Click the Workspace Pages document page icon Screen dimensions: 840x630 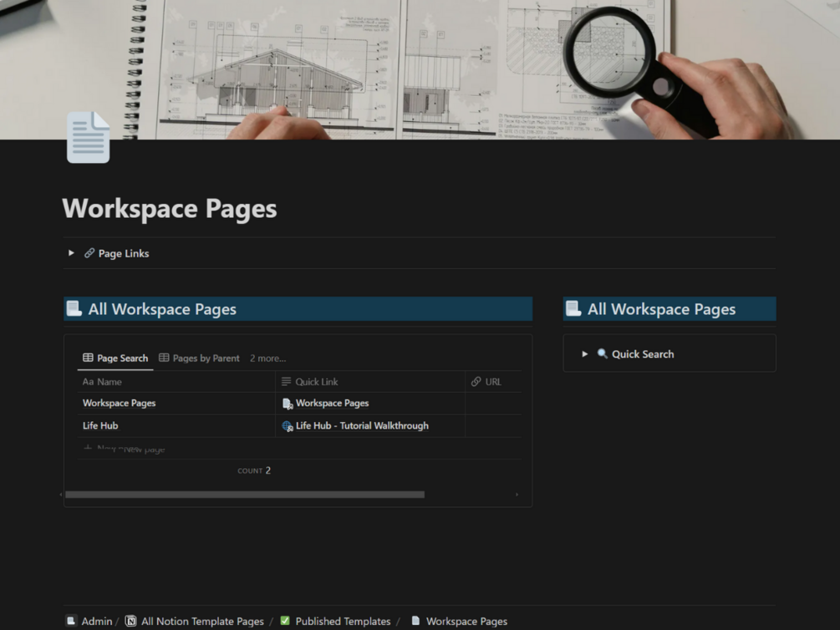pos(88,136)
